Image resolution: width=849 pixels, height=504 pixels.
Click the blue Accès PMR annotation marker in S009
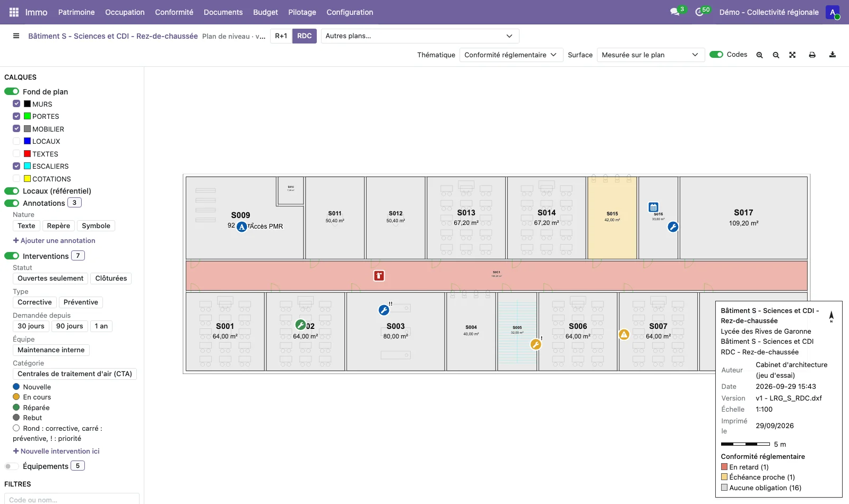click(x=242, y=227)
